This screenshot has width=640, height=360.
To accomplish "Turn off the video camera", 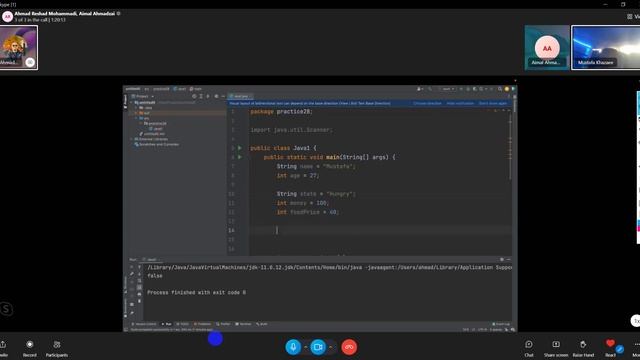I will [x=318, y=347].
